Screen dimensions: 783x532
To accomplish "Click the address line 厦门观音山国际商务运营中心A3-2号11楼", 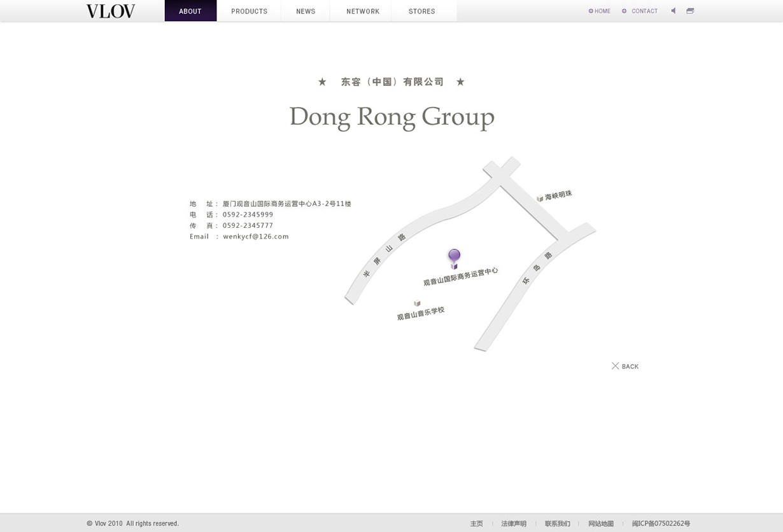I will point(287,204).
